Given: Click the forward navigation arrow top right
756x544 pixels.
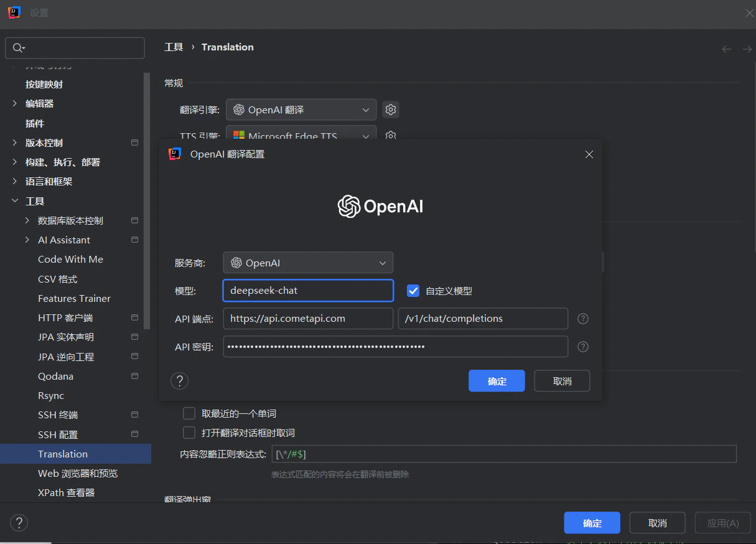Looking at the screenshot, I should [x=747, y=49].
